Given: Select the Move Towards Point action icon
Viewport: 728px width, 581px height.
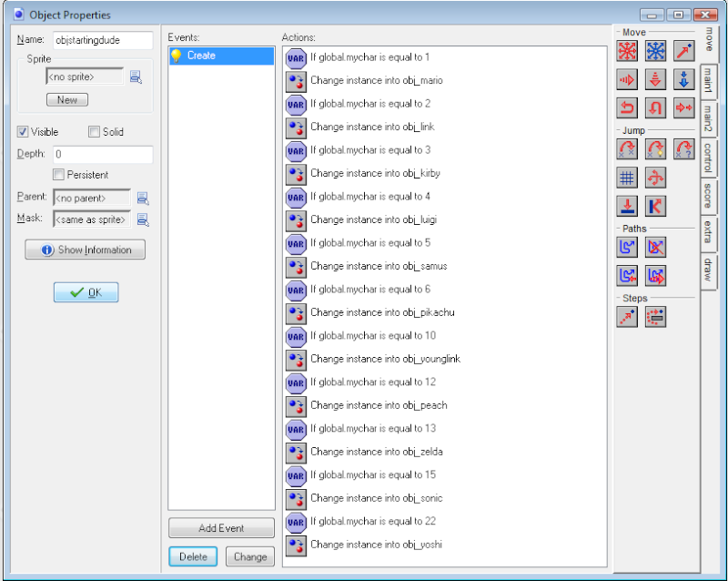Looking at the screenshot, I should pyautogui.click(x=683, y=51).
